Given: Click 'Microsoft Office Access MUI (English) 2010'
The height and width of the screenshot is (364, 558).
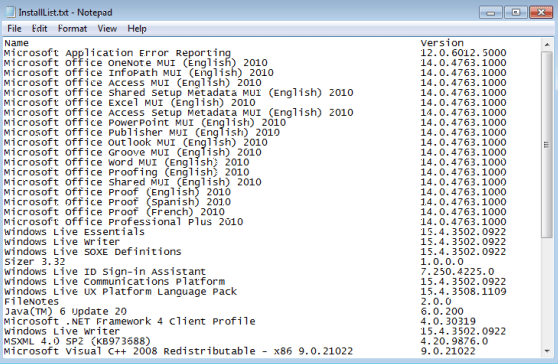Looking at the screenshot, I should pyautogui.click(x=133, y=83).
